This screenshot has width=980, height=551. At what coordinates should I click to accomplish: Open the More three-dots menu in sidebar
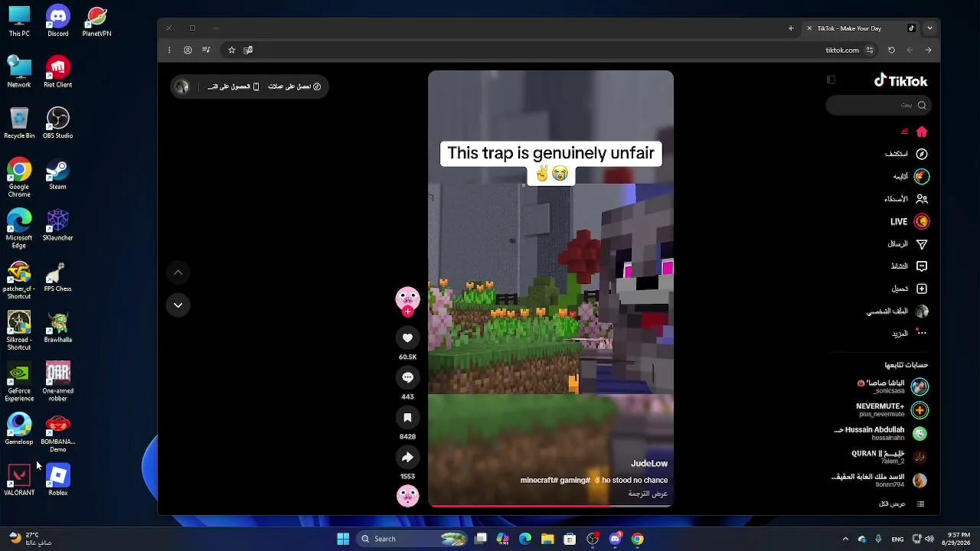point(922,333)
